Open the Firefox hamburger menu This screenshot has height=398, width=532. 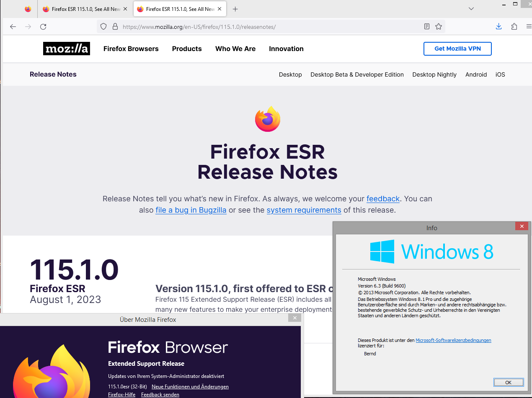click(x=529, y=26)
